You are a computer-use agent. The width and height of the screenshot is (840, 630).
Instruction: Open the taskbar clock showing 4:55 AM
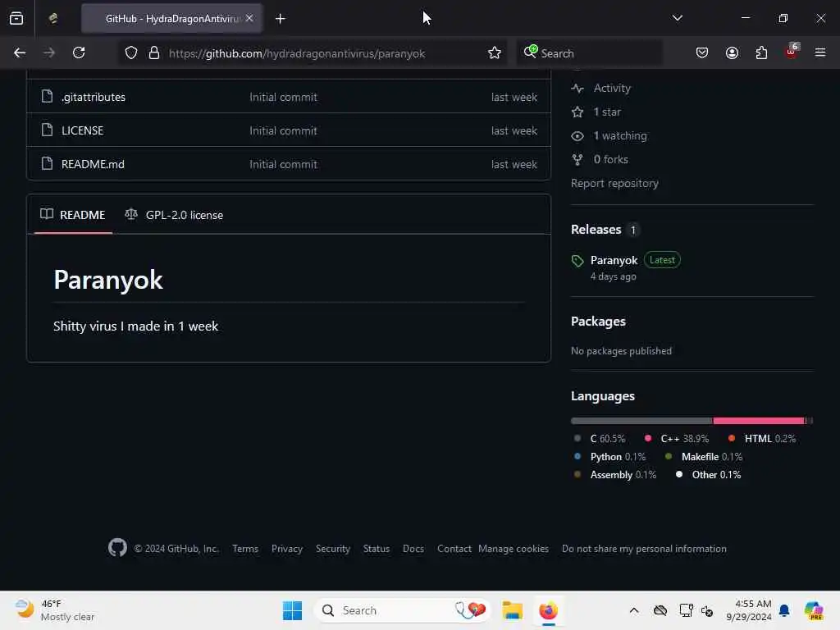748,610
